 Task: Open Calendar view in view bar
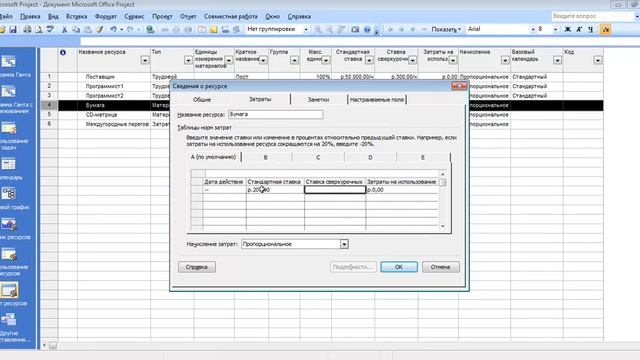9,164
